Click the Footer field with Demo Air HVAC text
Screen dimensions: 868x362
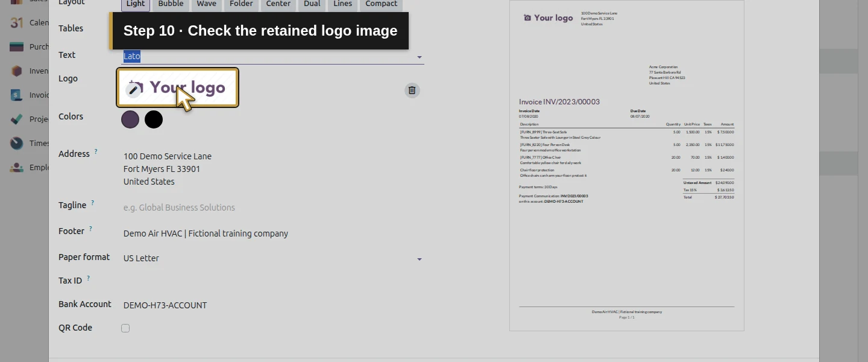[273, 233]
